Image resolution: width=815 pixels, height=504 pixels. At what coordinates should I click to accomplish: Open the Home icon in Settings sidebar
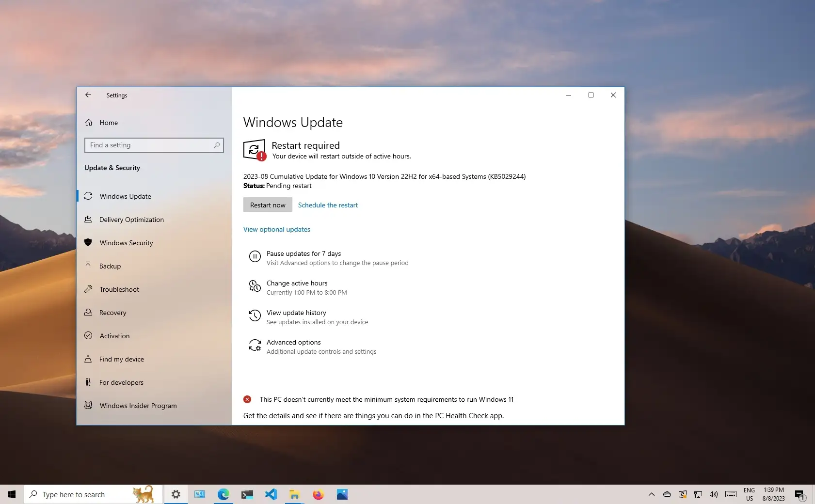[89, 123]
